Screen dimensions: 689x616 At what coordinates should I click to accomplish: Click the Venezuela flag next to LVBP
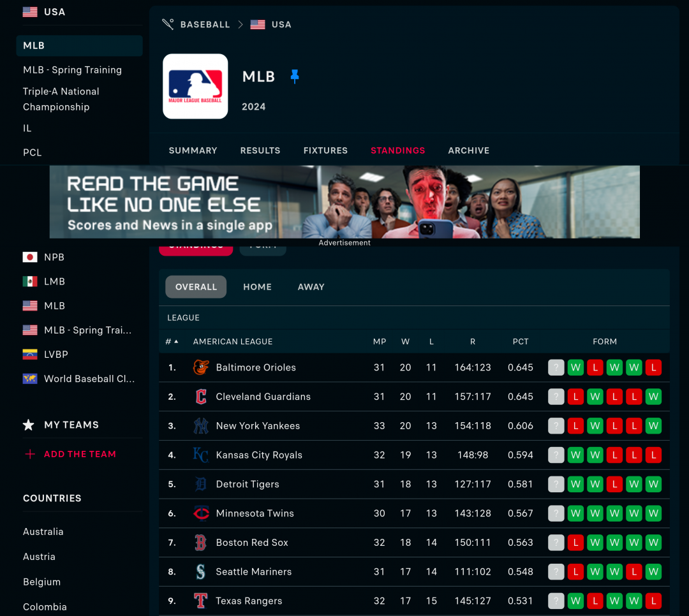(30, 354)
